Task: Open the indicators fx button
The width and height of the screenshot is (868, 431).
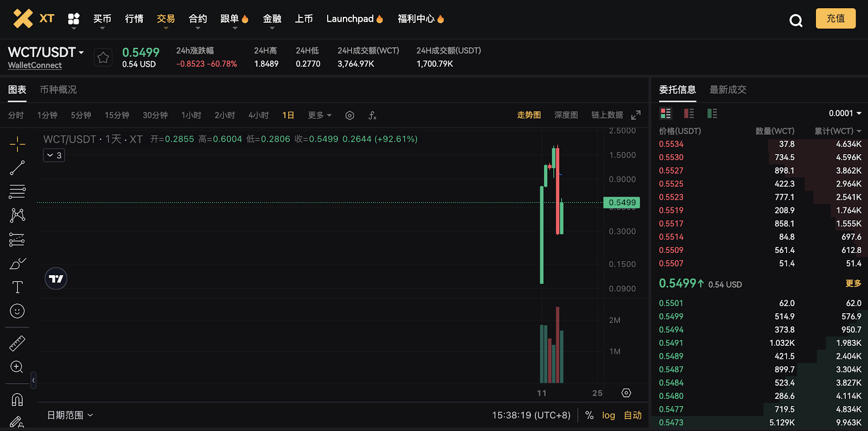Action: click(x=372, y=116)
